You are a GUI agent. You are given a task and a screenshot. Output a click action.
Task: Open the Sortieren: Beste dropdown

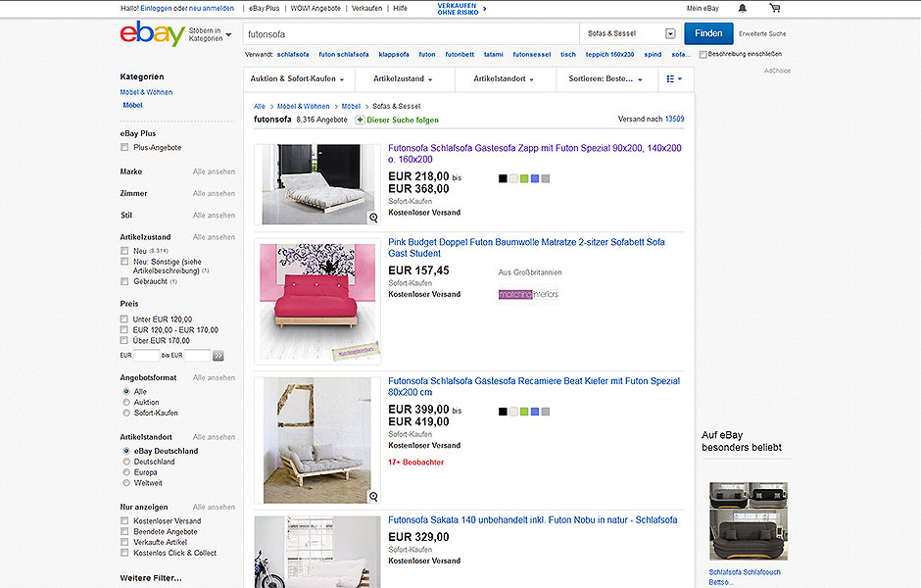point(606,78)
